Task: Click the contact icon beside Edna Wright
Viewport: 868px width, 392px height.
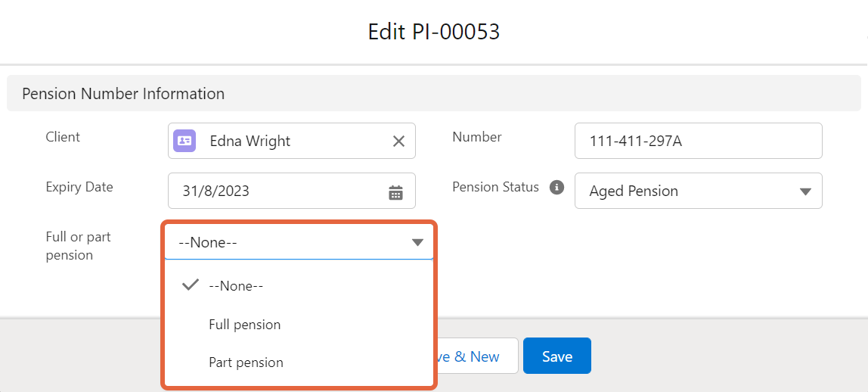Action: (x=184, y=141)
